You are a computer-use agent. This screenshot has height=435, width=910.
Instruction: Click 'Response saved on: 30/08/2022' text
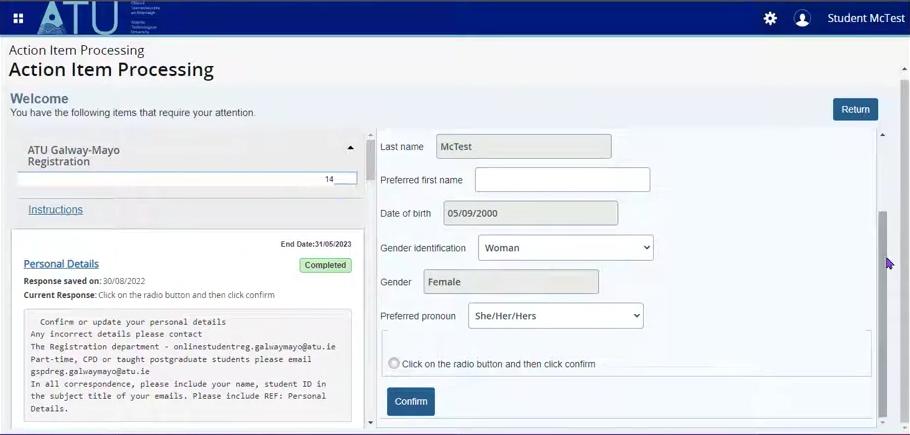[85, 281]
